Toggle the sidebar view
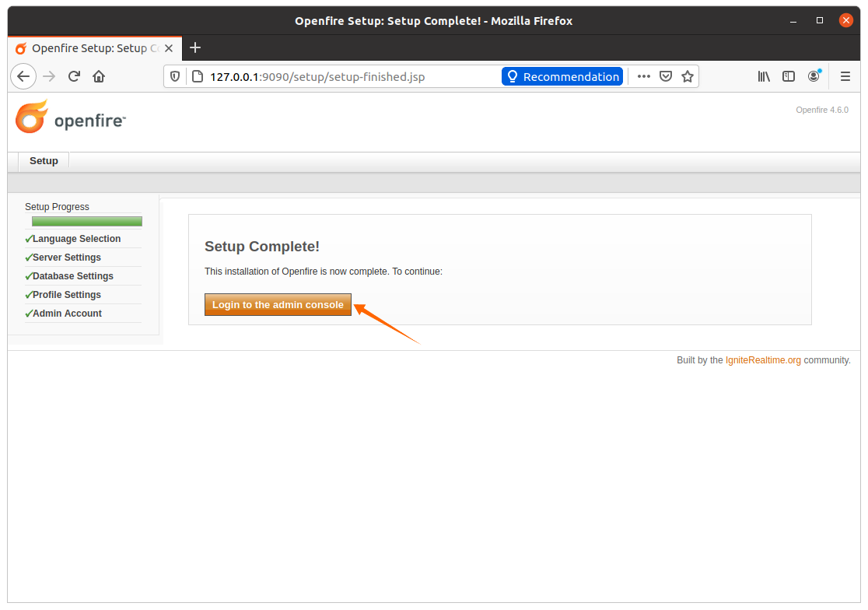Image resolution: width=868 pixels, height=610 pixels. [x=789, y=76]
